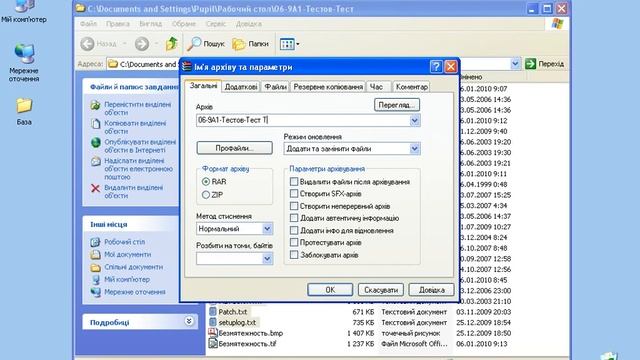Enable Створити SFX-архів checkbox

point(294,193)
